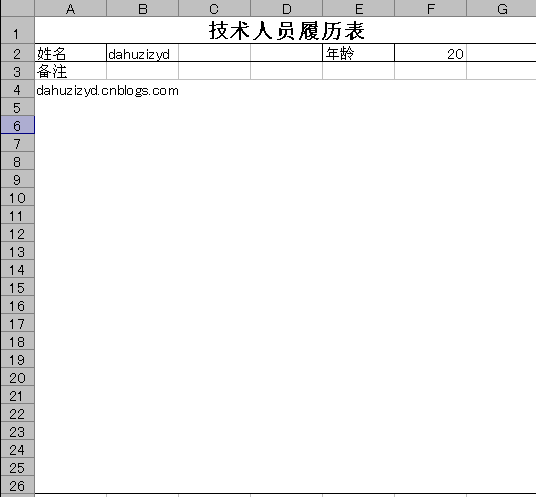Select row 17 header
This screenshot has height=497, width=536.
click(x=17, y=323)
